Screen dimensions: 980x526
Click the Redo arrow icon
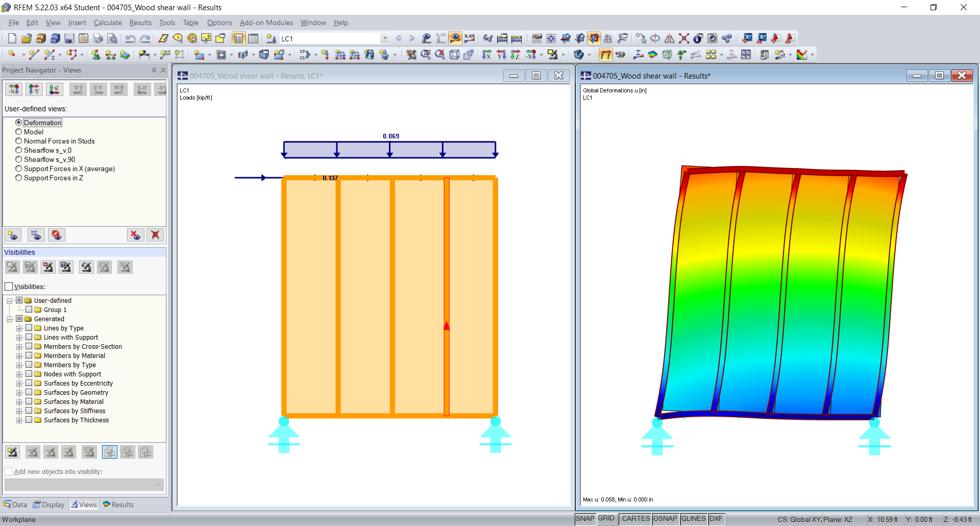click(145, 38)
